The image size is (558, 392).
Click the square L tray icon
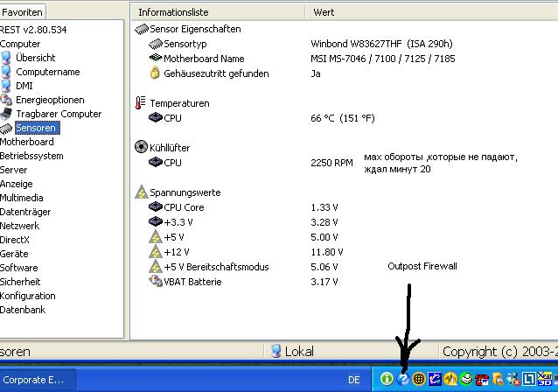529,379
